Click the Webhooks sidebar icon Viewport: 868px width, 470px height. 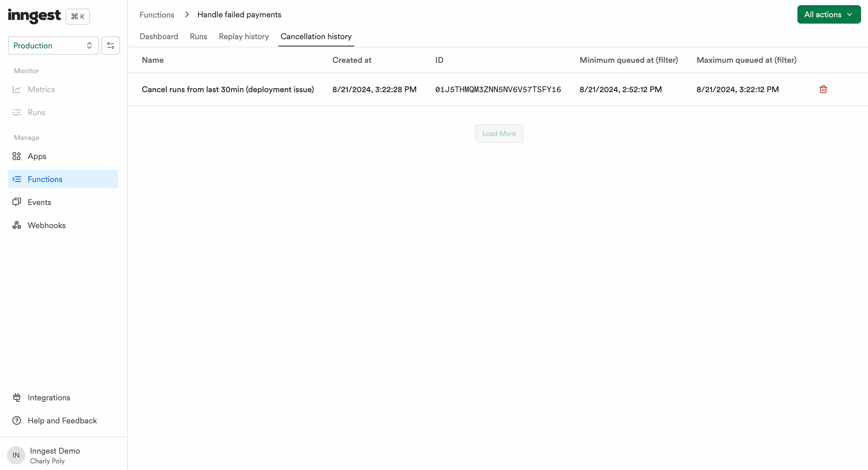coord(16,225)
